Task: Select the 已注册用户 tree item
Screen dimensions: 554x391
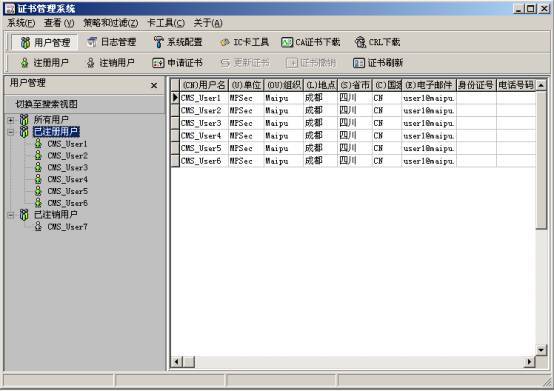Action: [x=56, y=132]
